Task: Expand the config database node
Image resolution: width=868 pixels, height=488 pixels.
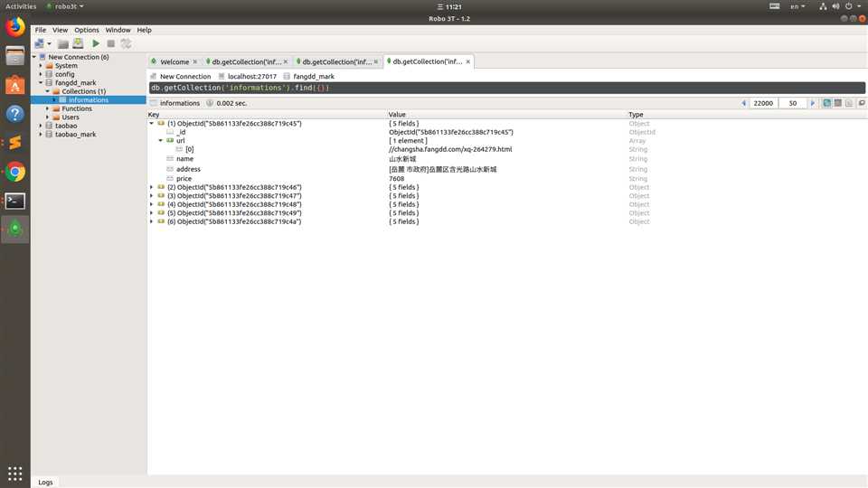Action: coord(41,73)
